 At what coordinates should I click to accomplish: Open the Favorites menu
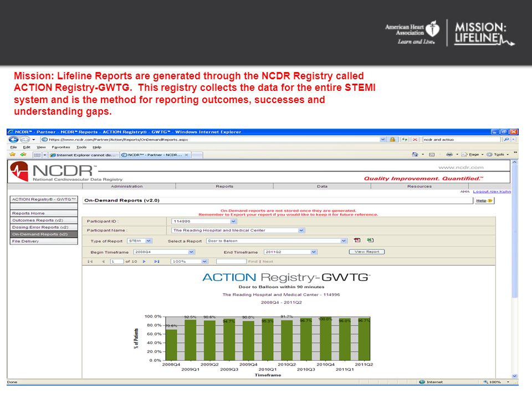click(61, 147)
